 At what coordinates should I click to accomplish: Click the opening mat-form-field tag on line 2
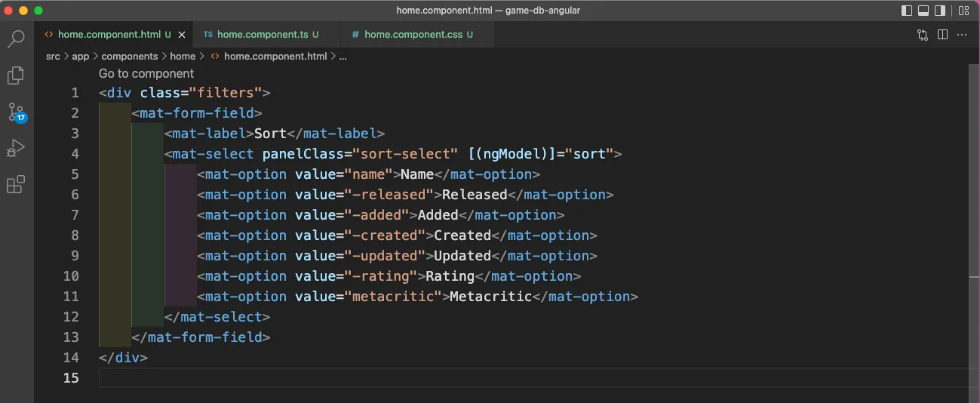pyautogui.click(x=197, y=113)
